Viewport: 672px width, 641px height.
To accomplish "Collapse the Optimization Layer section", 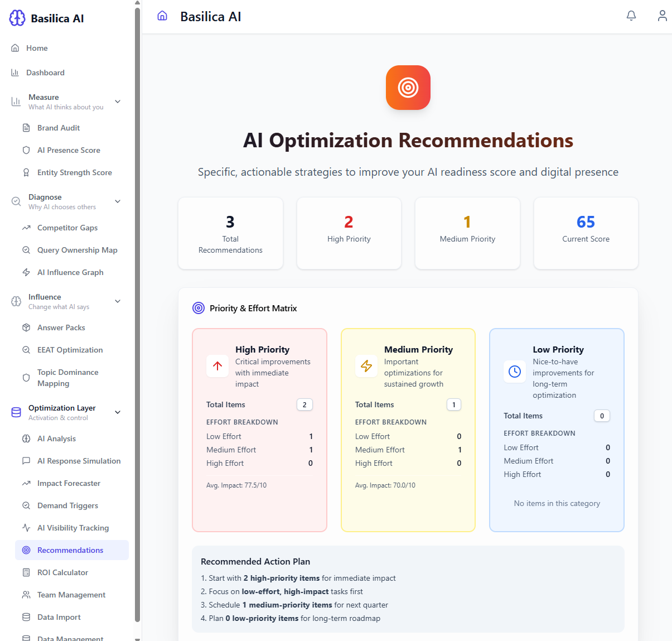I will [117, 412].
